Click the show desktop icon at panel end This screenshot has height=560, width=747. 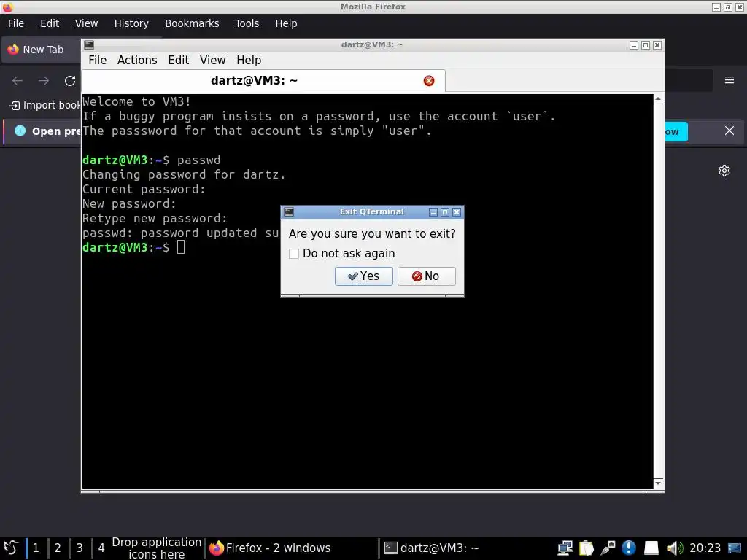pos(735,548)
